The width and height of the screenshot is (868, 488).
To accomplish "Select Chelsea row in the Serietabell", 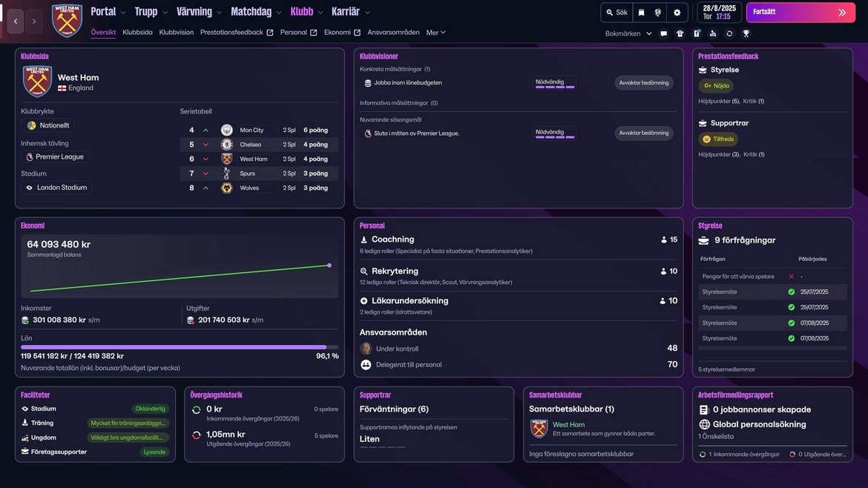I will 259,145.
